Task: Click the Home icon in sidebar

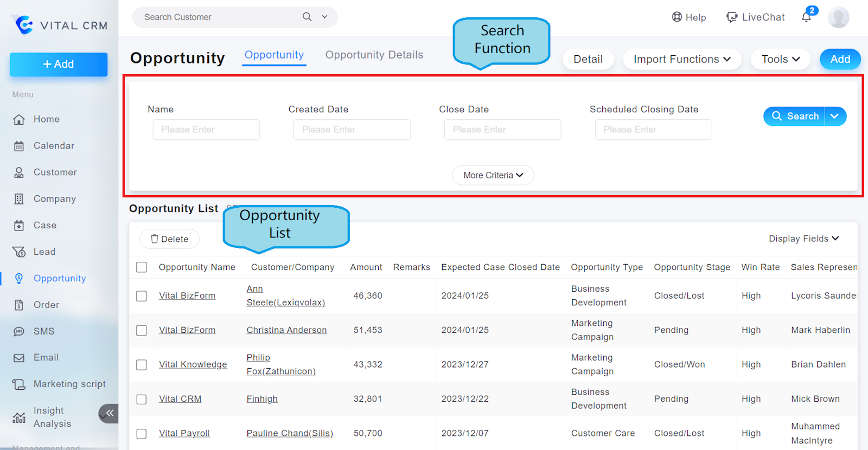Action: click(x=19, y=120)
